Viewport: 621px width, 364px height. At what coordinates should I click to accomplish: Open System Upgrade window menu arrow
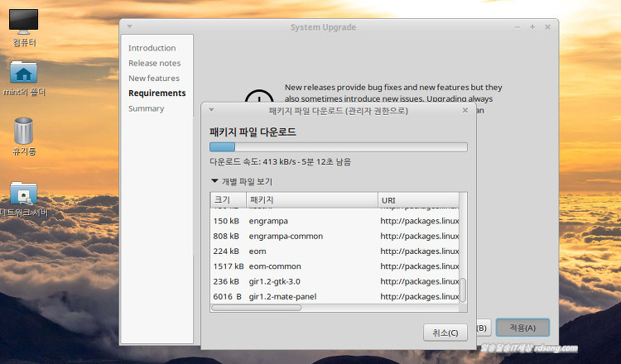point(129,27)
